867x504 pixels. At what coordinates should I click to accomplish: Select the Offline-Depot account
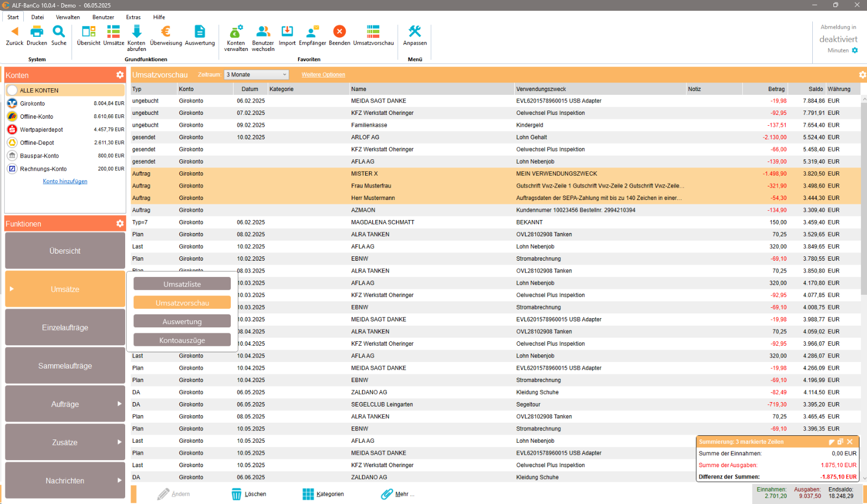coord(65,143)
